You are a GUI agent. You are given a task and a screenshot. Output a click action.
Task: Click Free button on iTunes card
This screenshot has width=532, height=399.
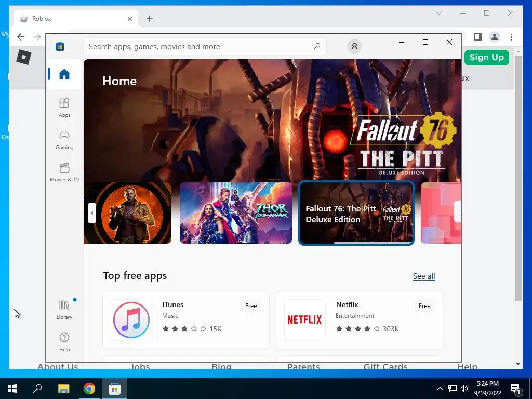click(251, 305)
